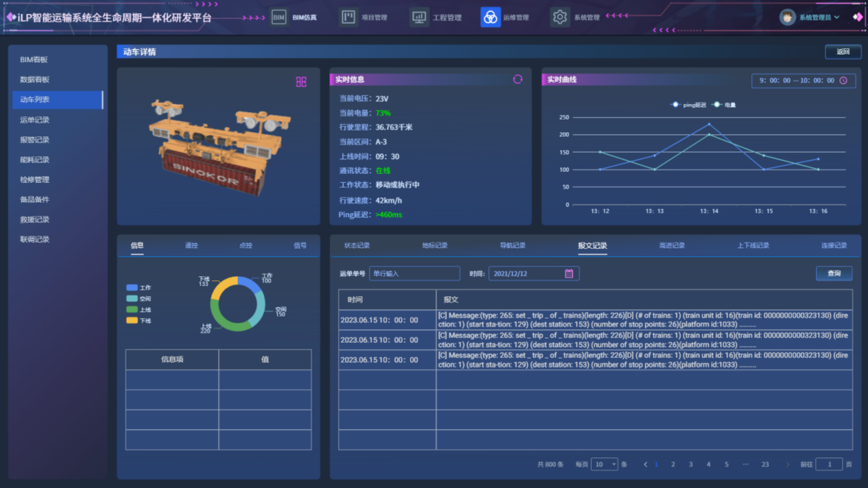Click the grid layout icon on 3D model
Image resolution: width=868 pixels, height=488 pixels.
click(301, 82)
